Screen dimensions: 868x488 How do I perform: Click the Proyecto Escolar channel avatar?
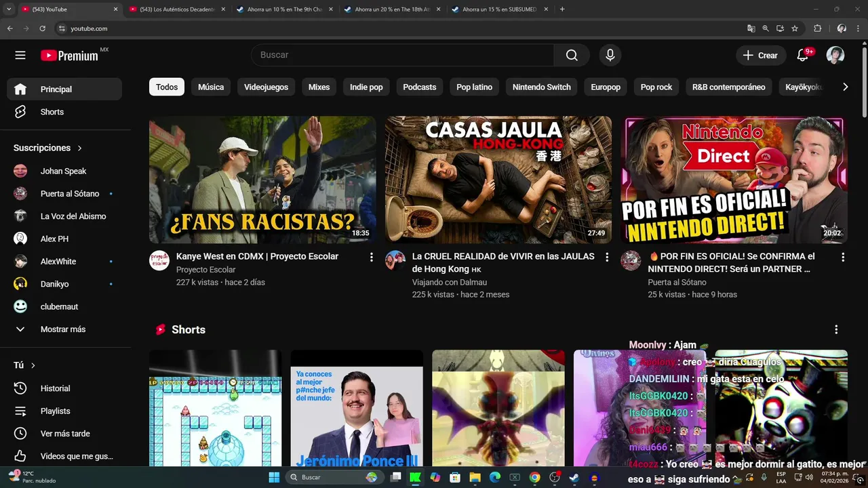(159, 260)
